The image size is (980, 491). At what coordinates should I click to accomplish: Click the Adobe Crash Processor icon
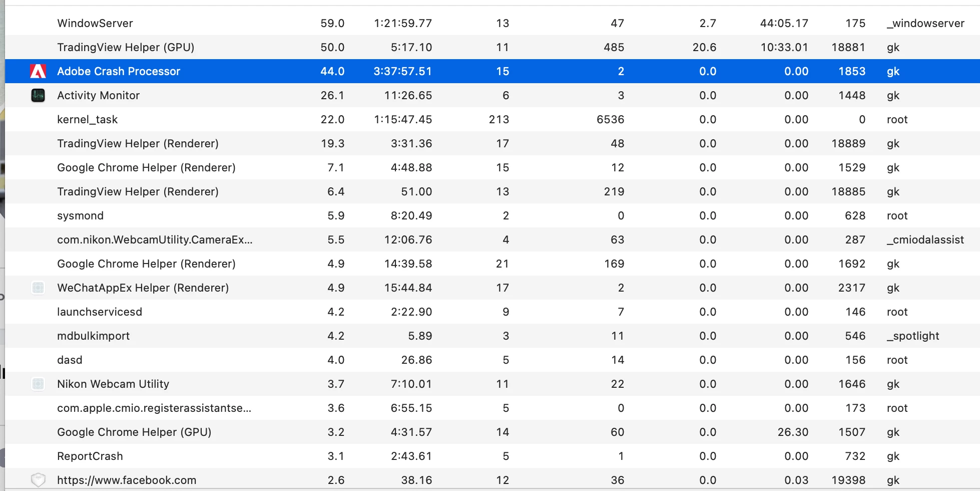(38, 71)
